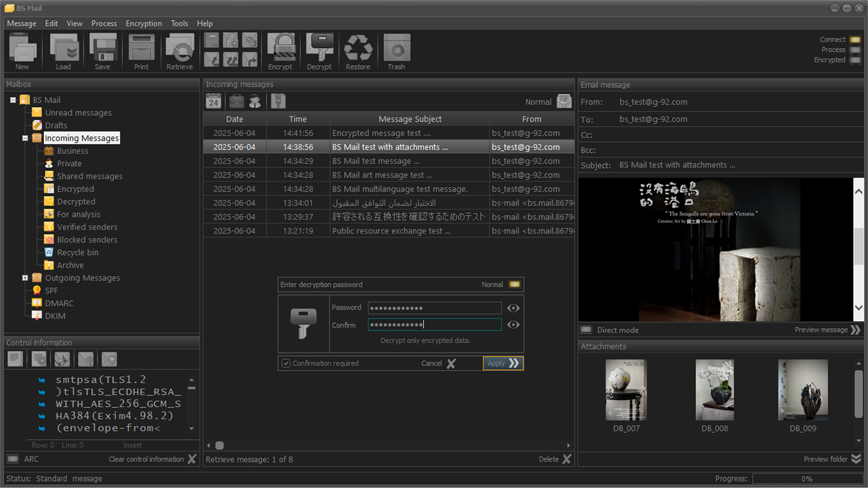Click the notepad icon beside Normal in Incoming messages
The height and width of the screenshot is (488, 868).
pos(564,102)
